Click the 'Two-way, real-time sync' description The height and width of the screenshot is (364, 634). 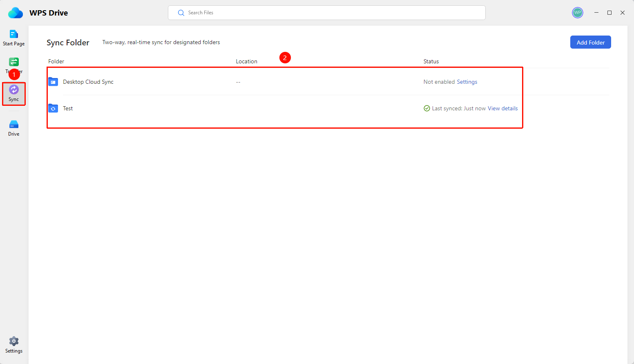click(x=161, y=42)
